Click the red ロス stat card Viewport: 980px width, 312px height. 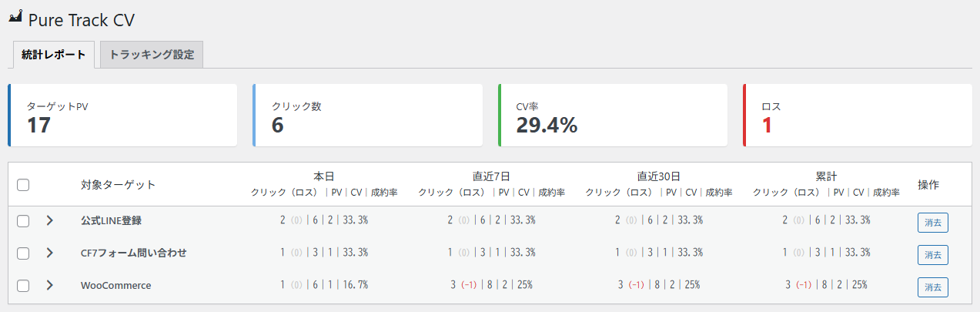(858, 116)
